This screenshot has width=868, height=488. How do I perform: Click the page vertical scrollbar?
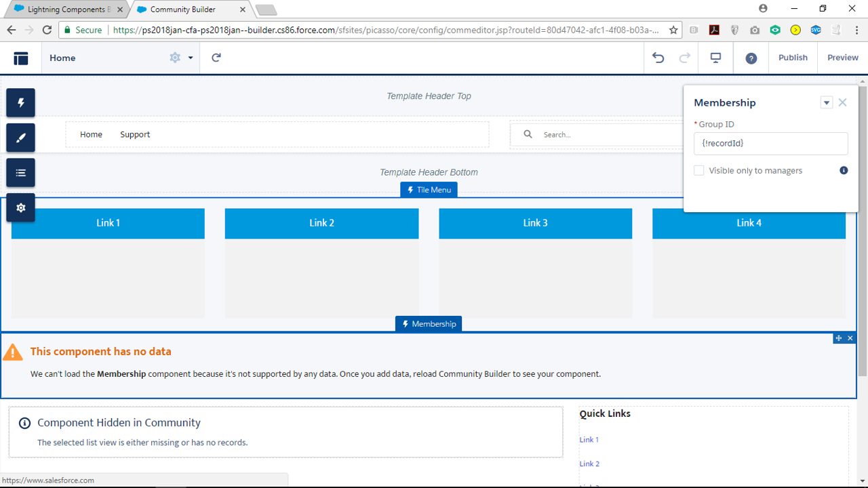click(x=863, y=230)
